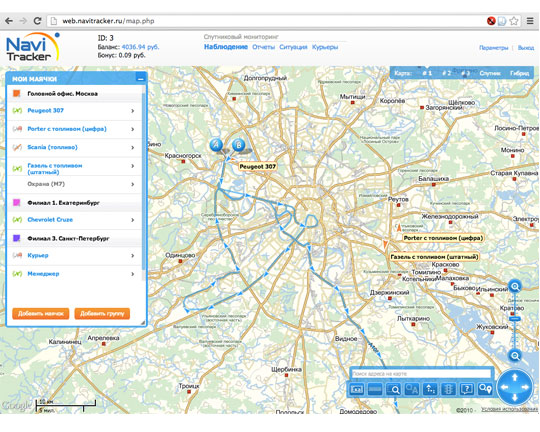Image resolution: width=540 pixels, height=432 pixels.
Task: Select map type #3
Action: click(x=465, y=73)
